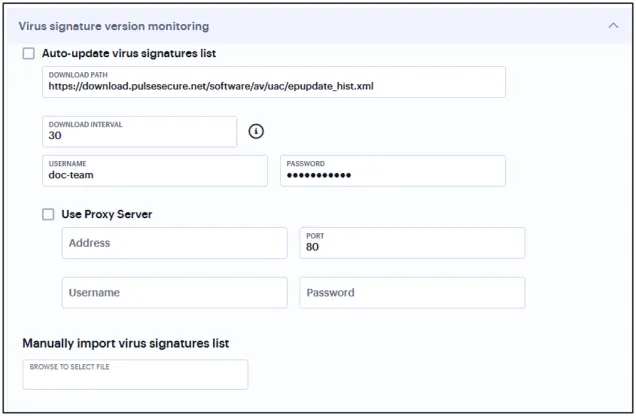
Task: Enable Auto-update virus signatures list checkbox
Action: 28,54
